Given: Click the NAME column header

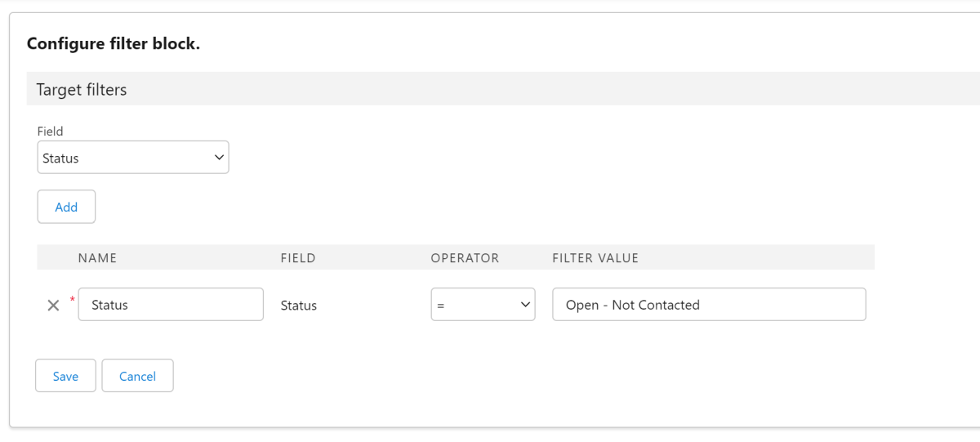Looking at the screenshot, I should (97, 258).
